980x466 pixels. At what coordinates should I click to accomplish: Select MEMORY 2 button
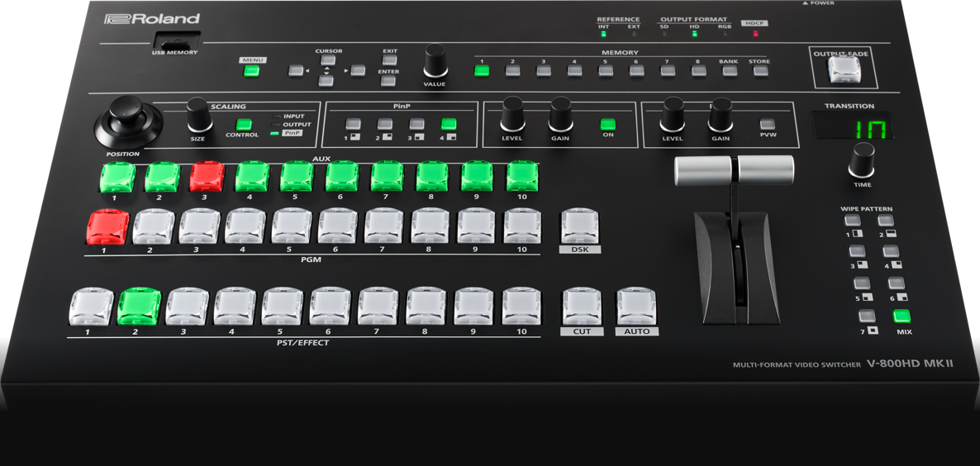tap(512, 70)
